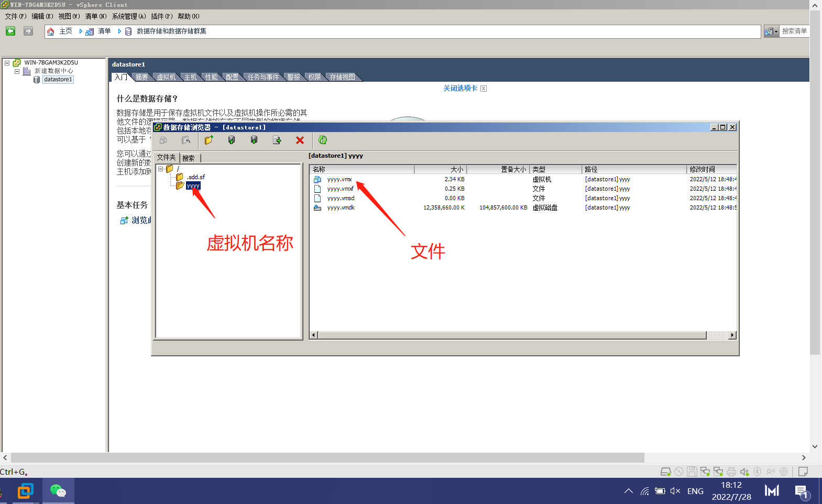Click the red delete X icon

(x=300, y=140)
